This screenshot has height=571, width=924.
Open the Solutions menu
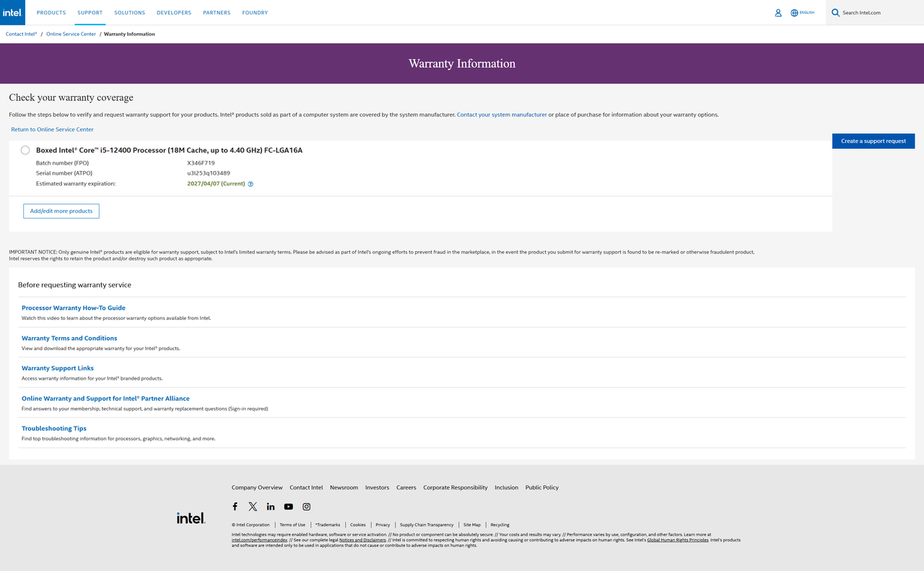coord(130,13)
